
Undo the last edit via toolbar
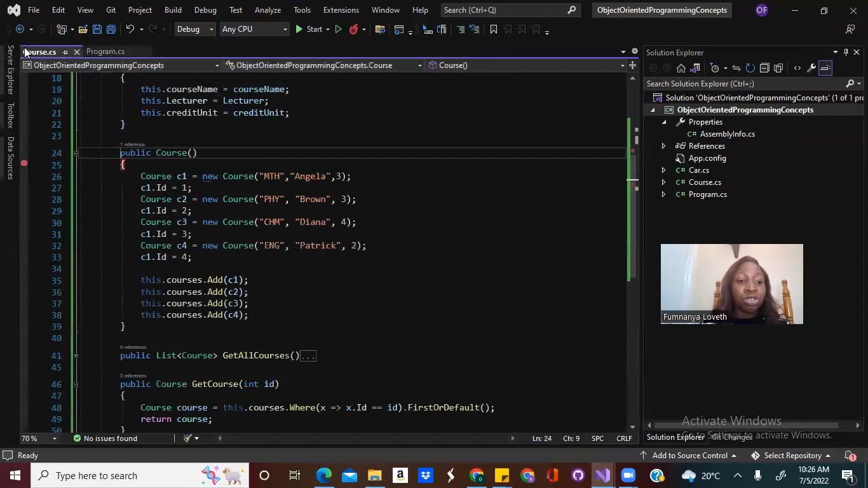[130, 29]
